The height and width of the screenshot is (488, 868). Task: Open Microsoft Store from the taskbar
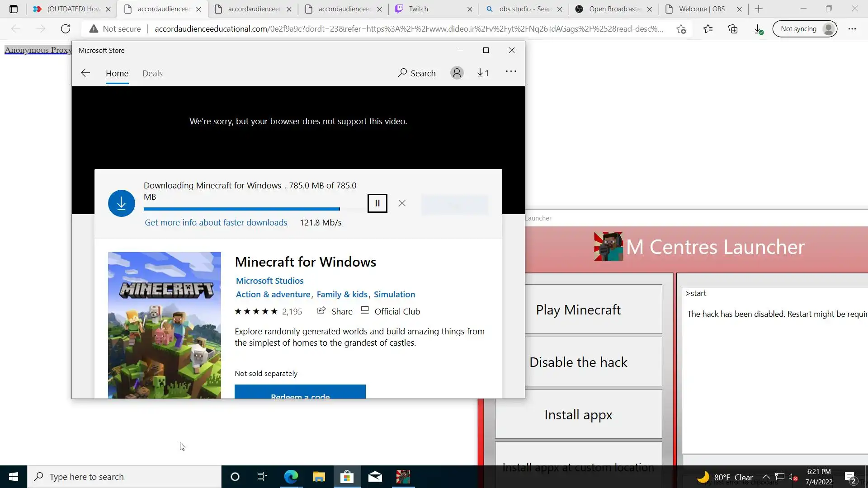[347, 477]
